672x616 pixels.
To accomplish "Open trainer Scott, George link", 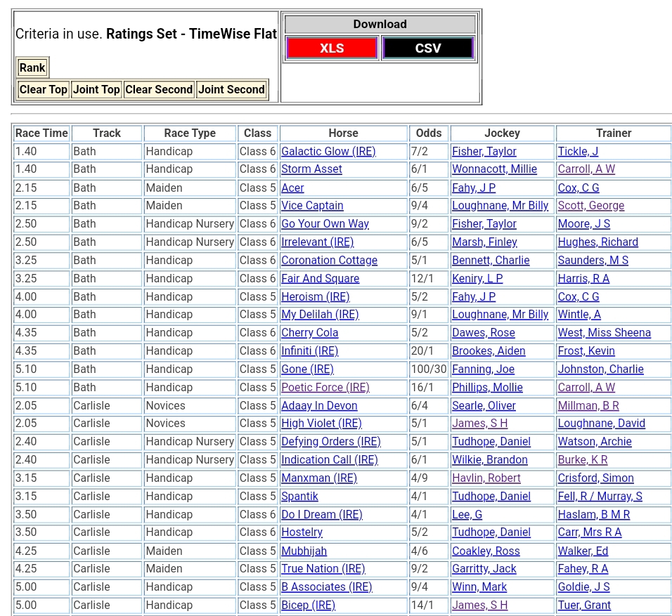I will pyautogui.click(x=590, y=206).
